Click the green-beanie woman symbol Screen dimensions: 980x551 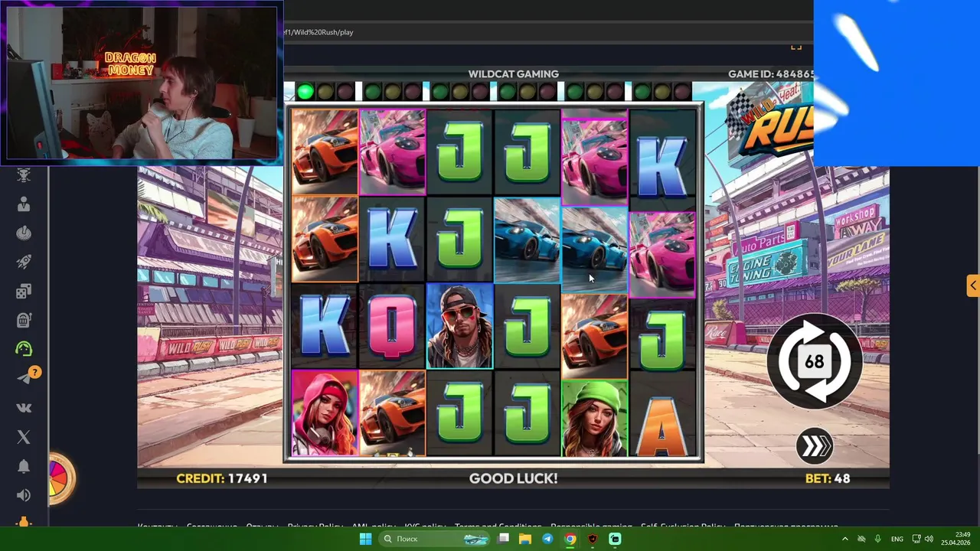[x=595, y=418]
